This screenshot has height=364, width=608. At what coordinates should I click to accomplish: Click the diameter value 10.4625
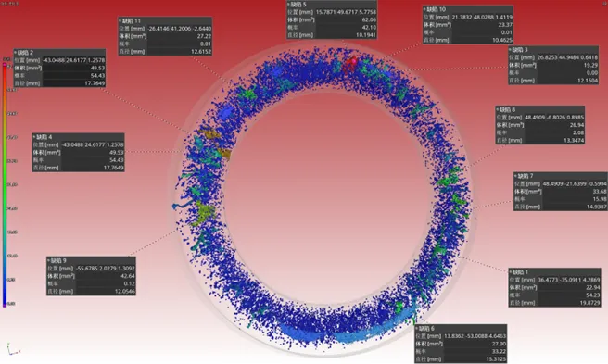coord(502,40)
